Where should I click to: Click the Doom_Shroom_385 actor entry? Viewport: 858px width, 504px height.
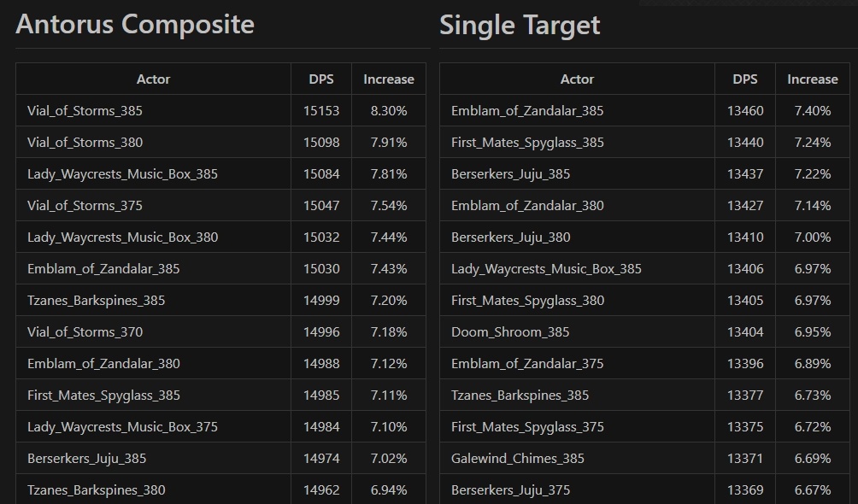[x=510, y=332]
